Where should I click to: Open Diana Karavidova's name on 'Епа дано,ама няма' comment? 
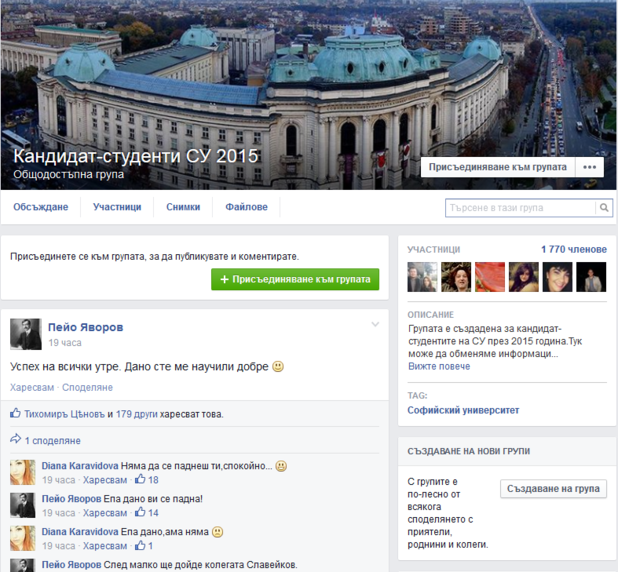pyautogui.click(x=80, y=532)
